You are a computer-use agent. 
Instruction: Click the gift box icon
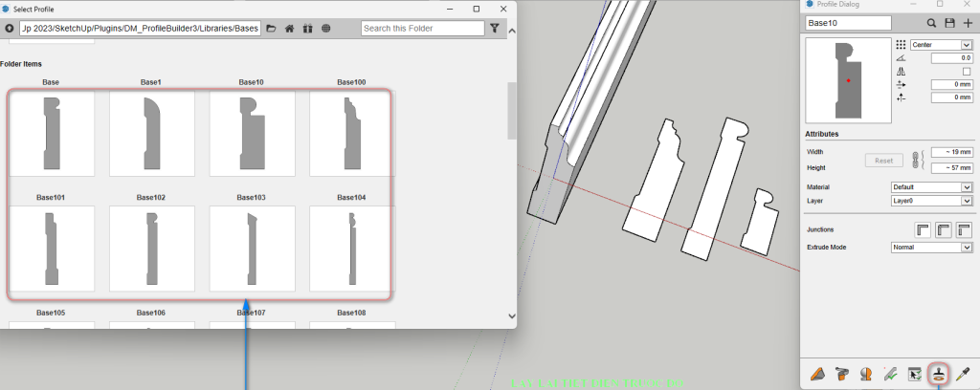307,29
